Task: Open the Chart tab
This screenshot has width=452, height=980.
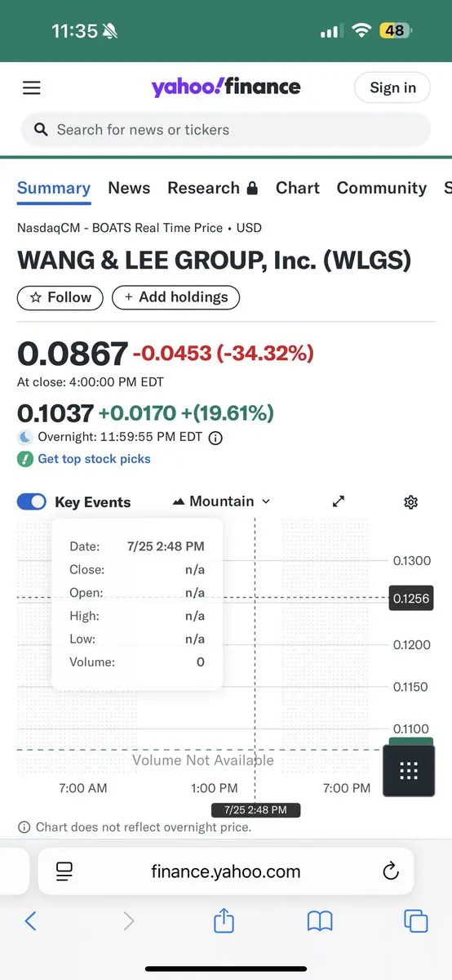Action: 298,188
